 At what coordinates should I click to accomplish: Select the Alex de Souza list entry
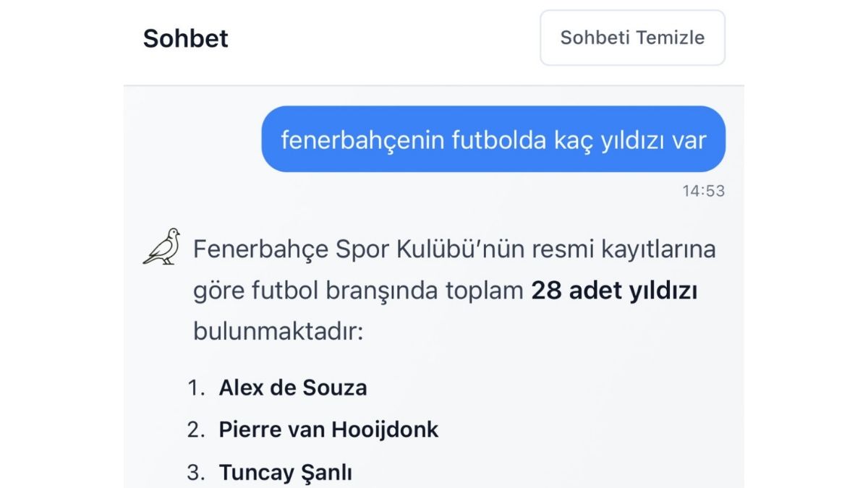coord(293,388)
